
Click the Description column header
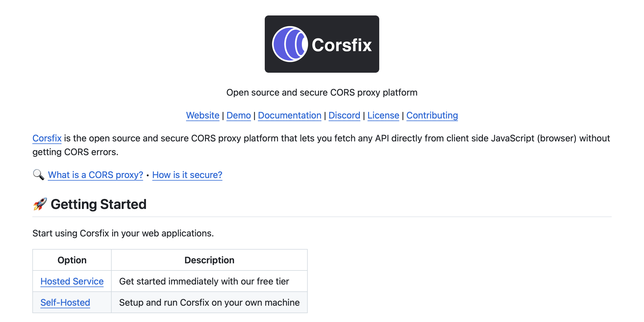point(209,260)
